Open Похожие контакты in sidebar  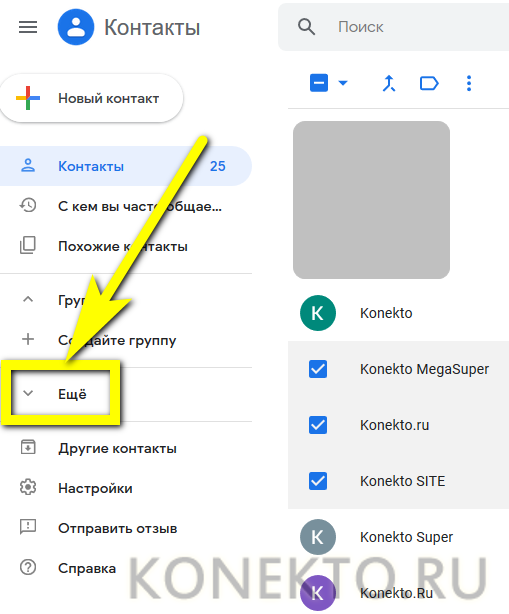[x=125, y=246]
